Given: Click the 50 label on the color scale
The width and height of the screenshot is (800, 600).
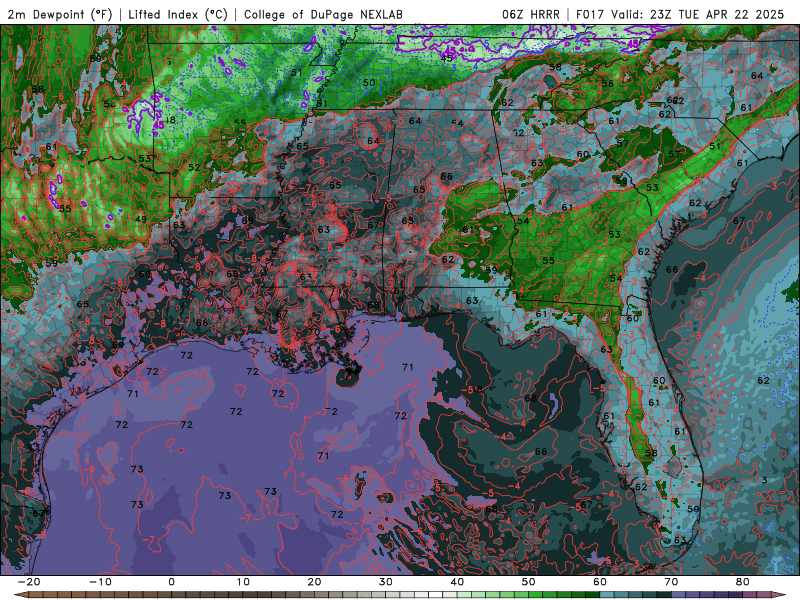Looking at the screenshot, I should click(529, 582).
